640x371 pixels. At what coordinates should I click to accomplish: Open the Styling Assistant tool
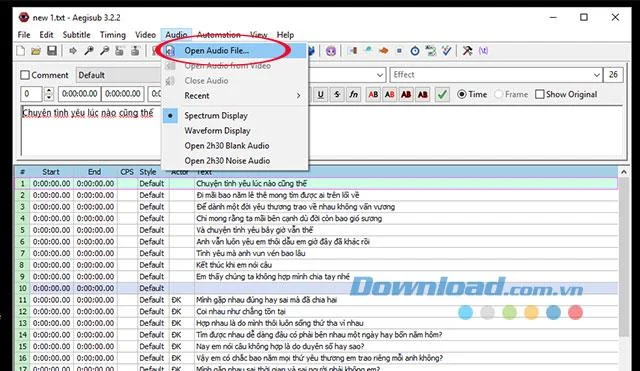pos(368,51)
